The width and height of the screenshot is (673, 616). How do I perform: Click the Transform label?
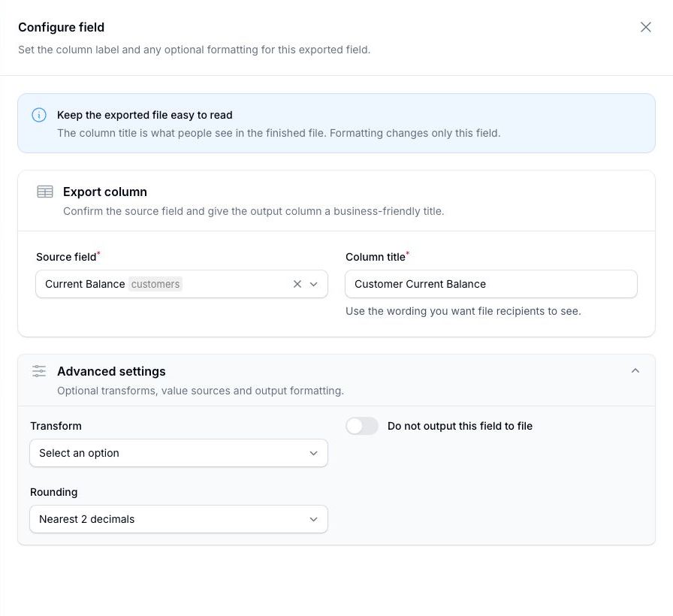56,426
